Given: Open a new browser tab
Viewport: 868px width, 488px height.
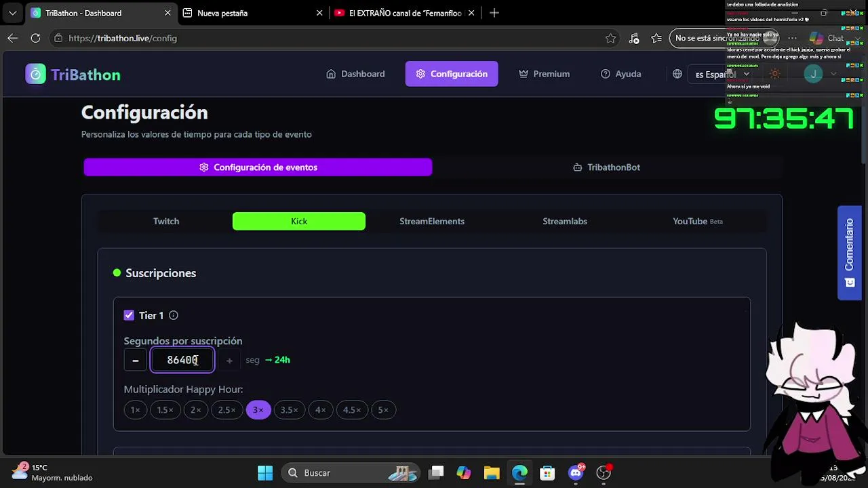Looking at the screenshot, I should click(494, 13).
